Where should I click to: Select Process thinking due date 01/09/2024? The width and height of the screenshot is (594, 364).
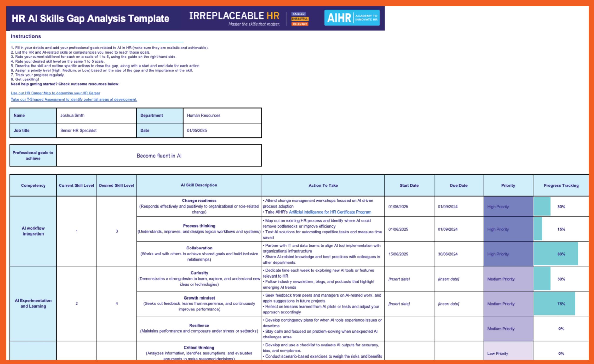pyautogui.click(x=458, y=229)
